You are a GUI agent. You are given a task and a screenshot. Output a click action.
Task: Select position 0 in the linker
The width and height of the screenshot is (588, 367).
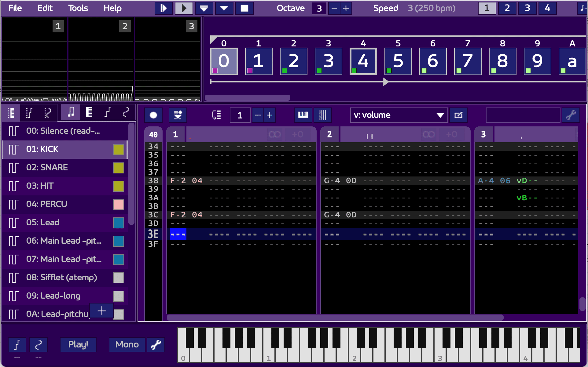[x=224, y=61]
